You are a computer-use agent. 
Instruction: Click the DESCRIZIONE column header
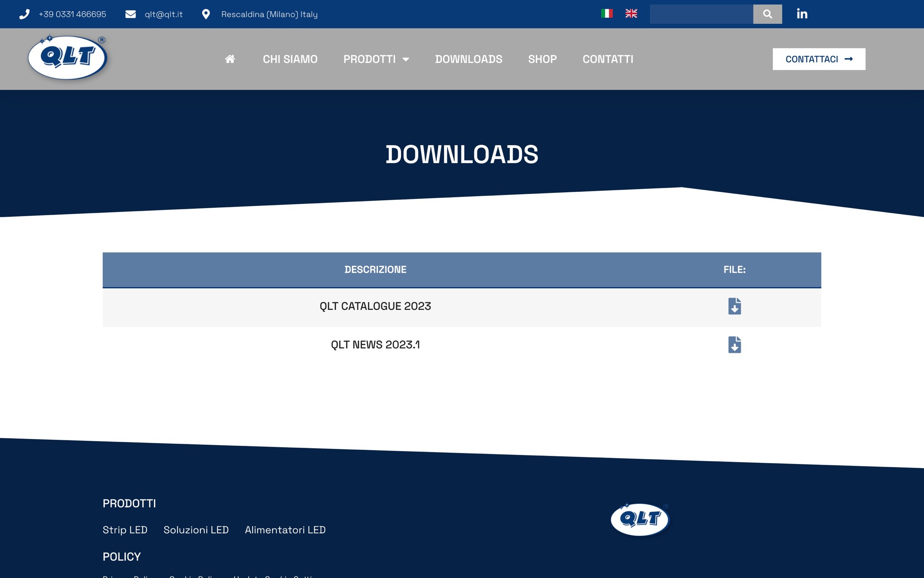tap(375, 270)
